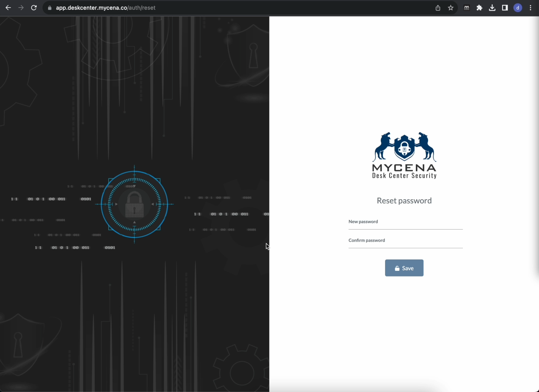Save the new password

pyautogui.click(x=404, y=268)
